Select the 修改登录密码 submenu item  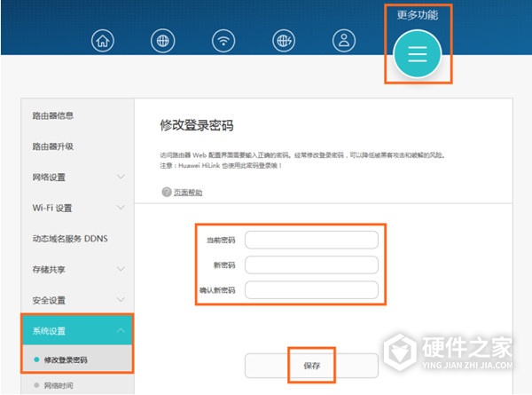[x=78, y=359]
